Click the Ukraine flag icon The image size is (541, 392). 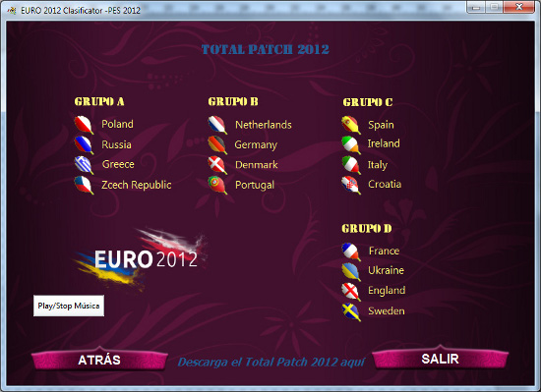point(351,272)
